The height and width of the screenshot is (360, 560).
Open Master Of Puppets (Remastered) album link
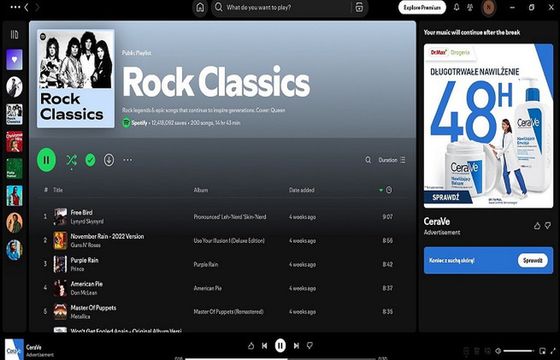click(x=229, y=312)
